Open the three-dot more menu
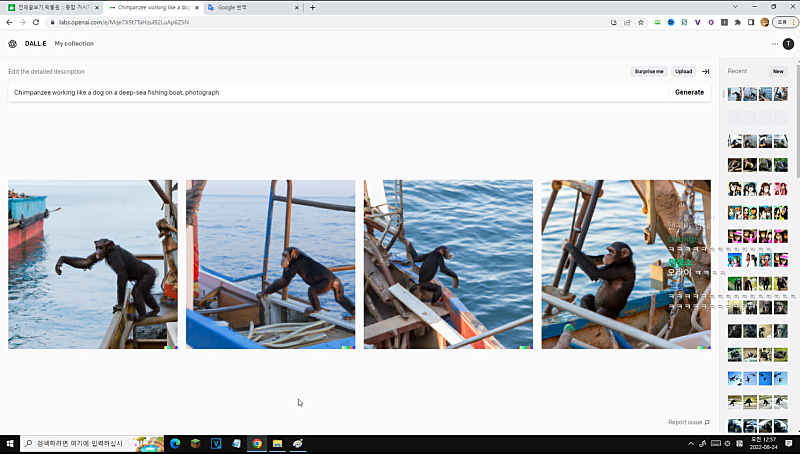This screenshot has height=454, width=800. click(x=774, y=44)
